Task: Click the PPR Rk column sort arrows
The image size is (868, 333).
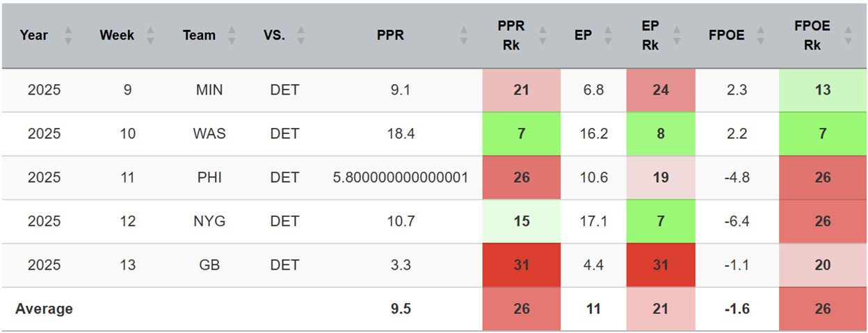Action: tap(542, 35)
